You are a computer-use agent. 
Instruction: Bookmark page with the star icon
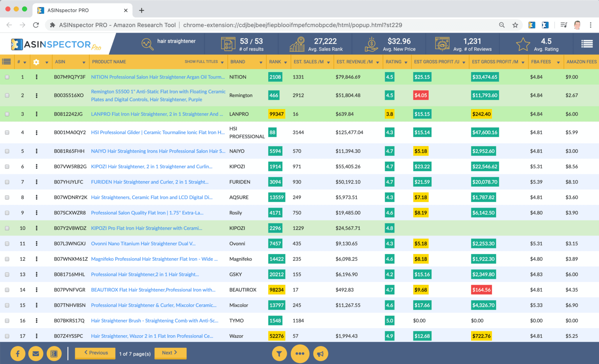tap(515, 25)
